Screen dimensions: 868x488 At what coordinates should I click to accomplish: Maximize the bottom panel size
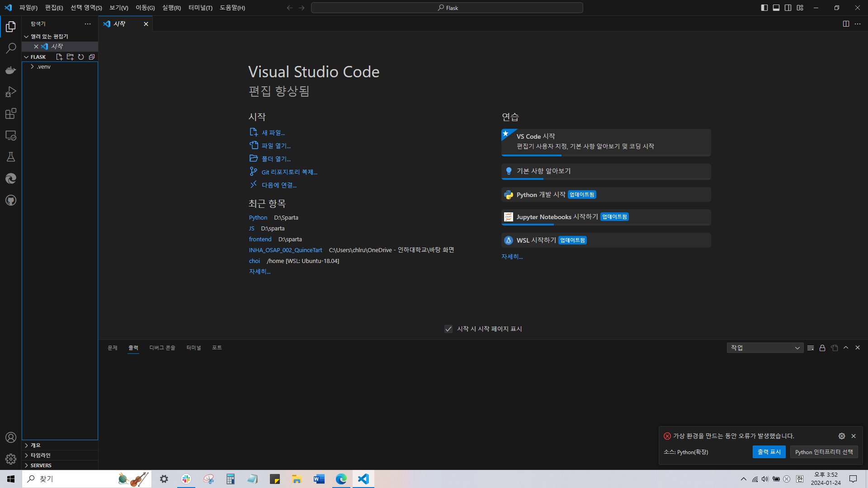point(846,348)
